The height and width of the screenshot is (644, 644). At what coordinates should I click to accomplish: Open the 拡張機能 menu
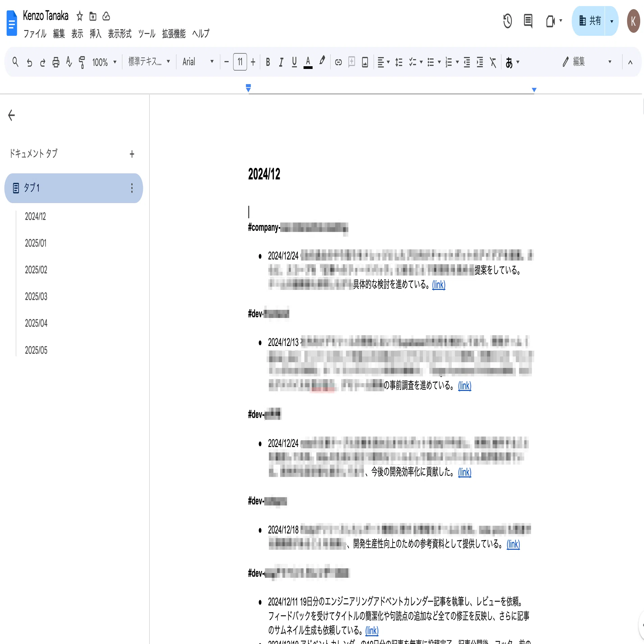point(174,33)
